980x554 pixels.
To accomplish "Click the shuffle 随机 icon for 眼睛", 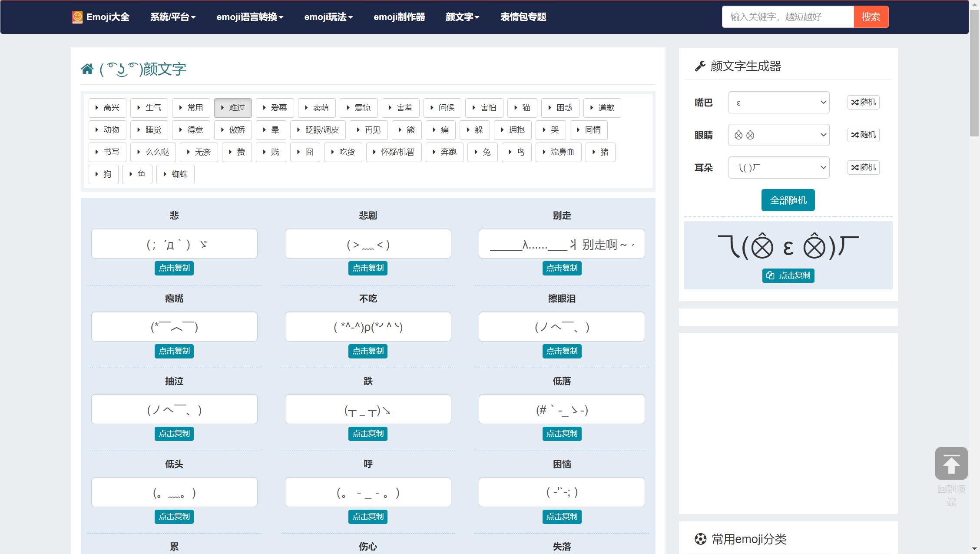I will tap(863, 135).
